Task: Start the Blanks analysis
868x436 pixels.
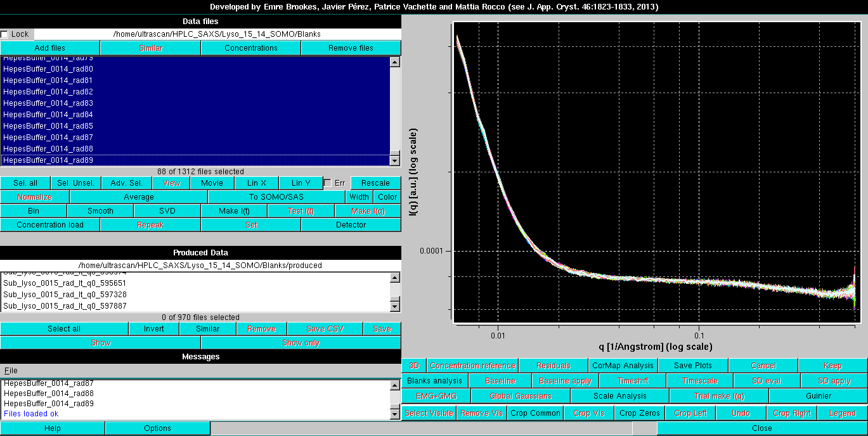Action: pyautogui.click(x=434, y=380)
